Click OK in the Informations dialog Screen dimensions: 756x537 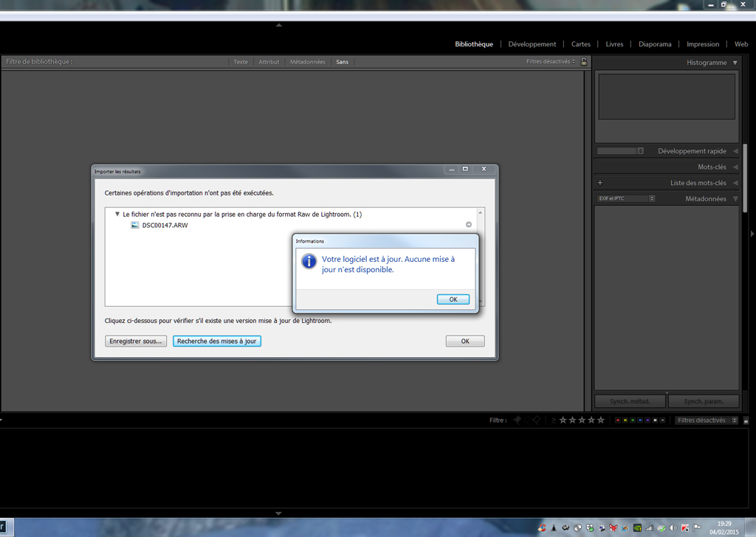click(x=453, y=299)
